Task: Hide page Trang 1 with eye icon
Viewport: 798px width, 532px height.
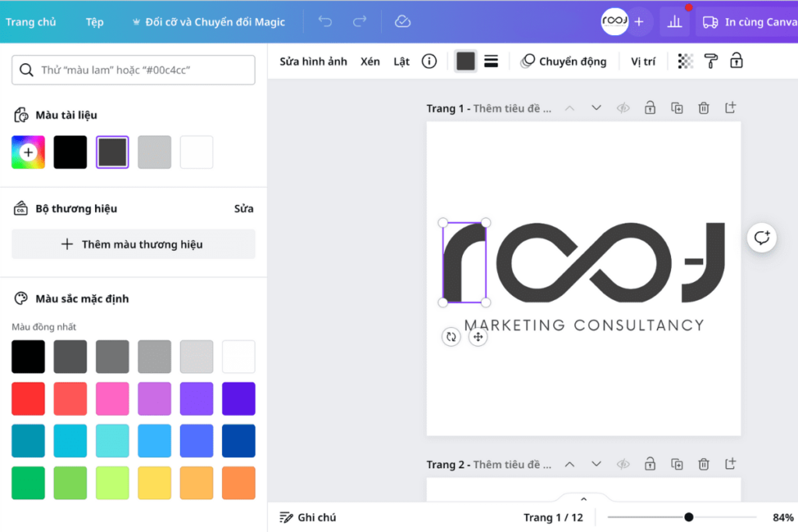Action: pyautogui.click(x=623, y=107)
